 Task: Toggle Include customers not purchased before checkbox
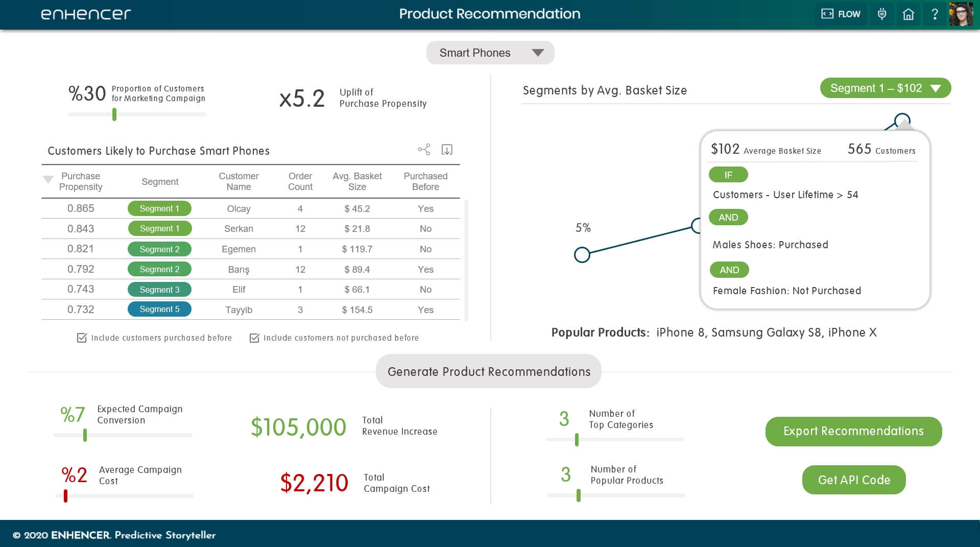click(x=254, y=338)
